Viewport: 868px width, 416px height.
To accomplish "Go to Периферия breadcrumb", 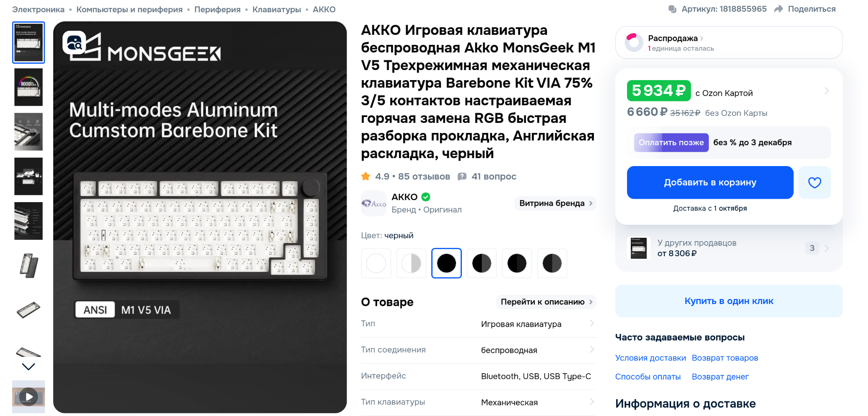I will [217, 9].
